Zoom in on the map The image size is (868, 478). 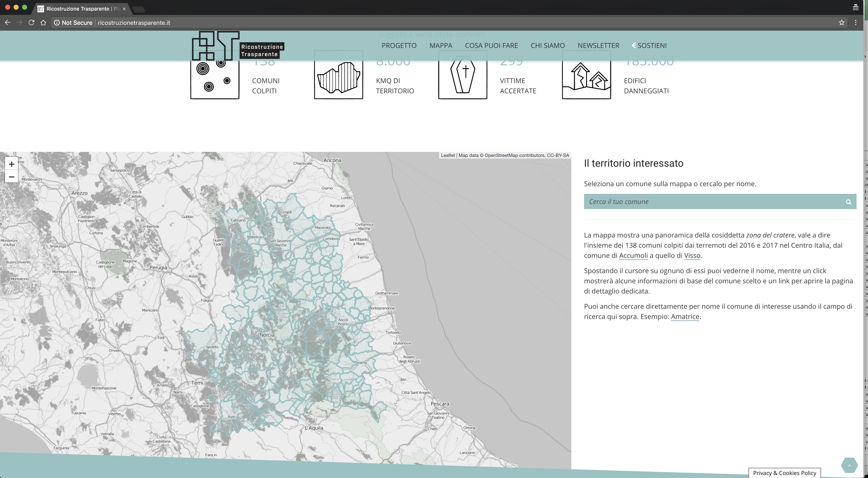[x=11, y=164]
